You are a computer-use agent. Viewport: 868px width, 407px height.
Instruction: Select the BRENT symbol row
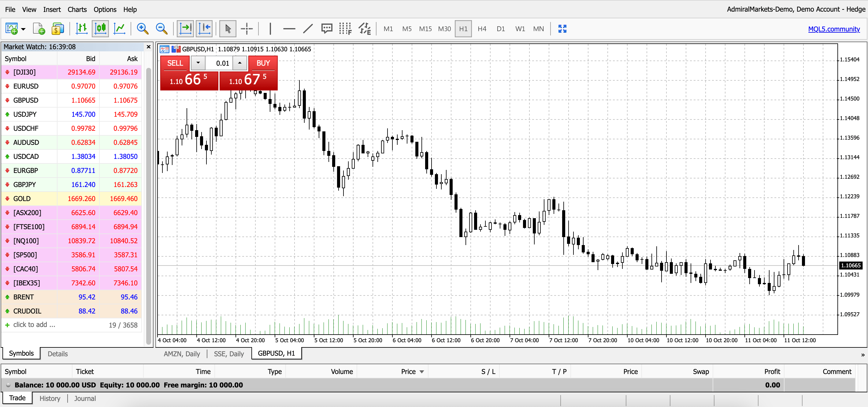click(71, 297)
